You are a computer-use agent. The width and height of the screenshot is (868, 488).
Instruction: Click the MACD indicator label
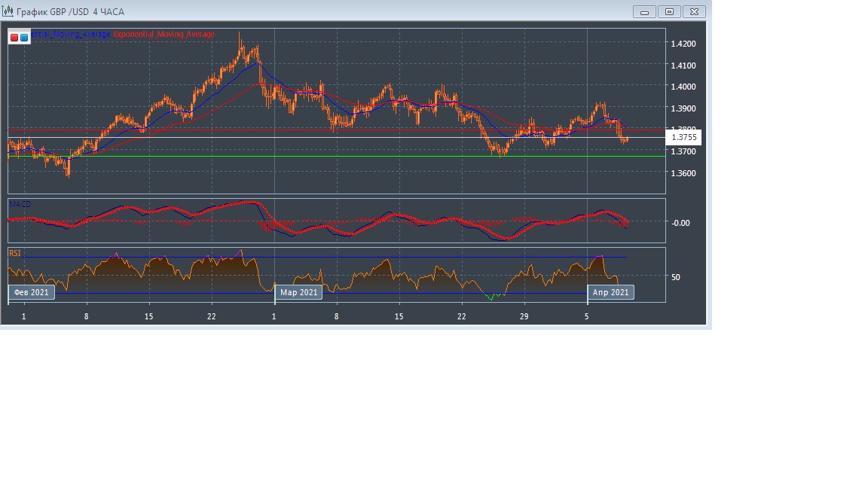pyautogui.click(x=20, y=204)
